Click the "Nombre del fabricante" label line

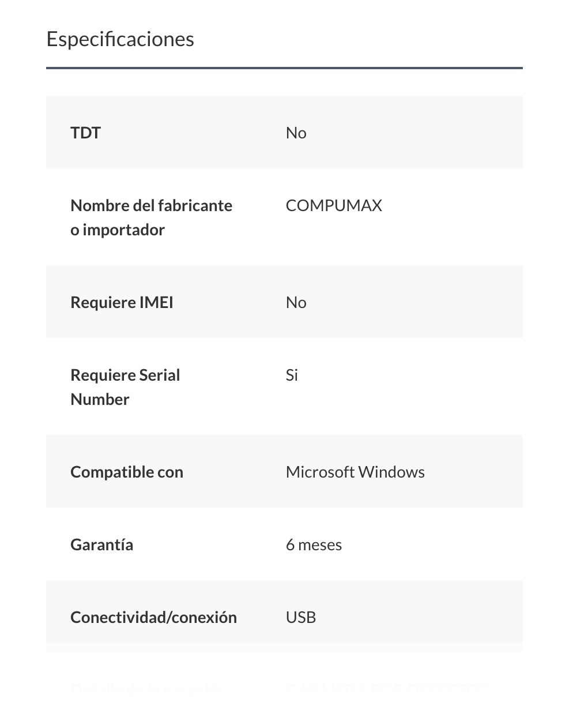[151, 205]
